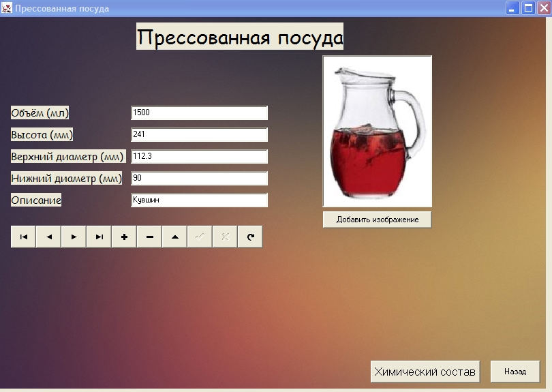Viewport: 552px width, 392px height.
Task: Go to next record with the right arrow
Action: click(74, 237)
